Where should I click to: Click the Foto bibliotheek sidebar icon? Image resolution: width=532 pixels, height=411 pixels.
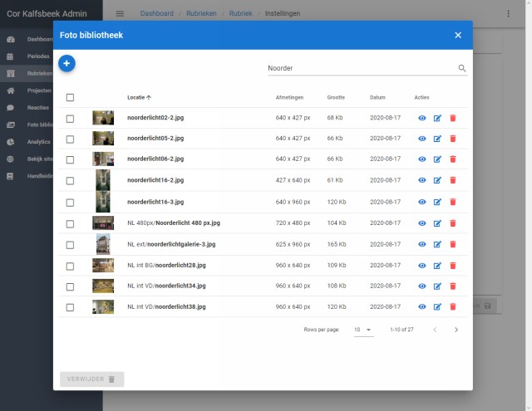click(11, 125)
